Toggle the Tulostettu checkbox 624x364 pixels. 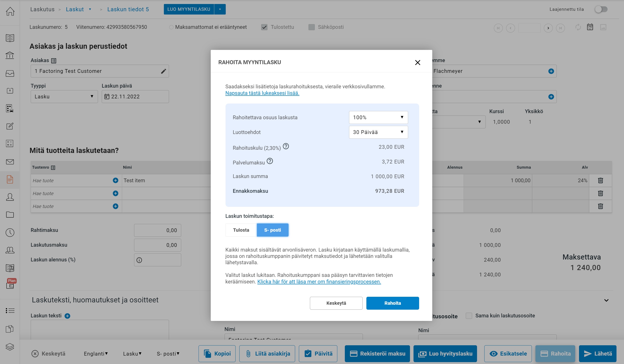(264, 27)
